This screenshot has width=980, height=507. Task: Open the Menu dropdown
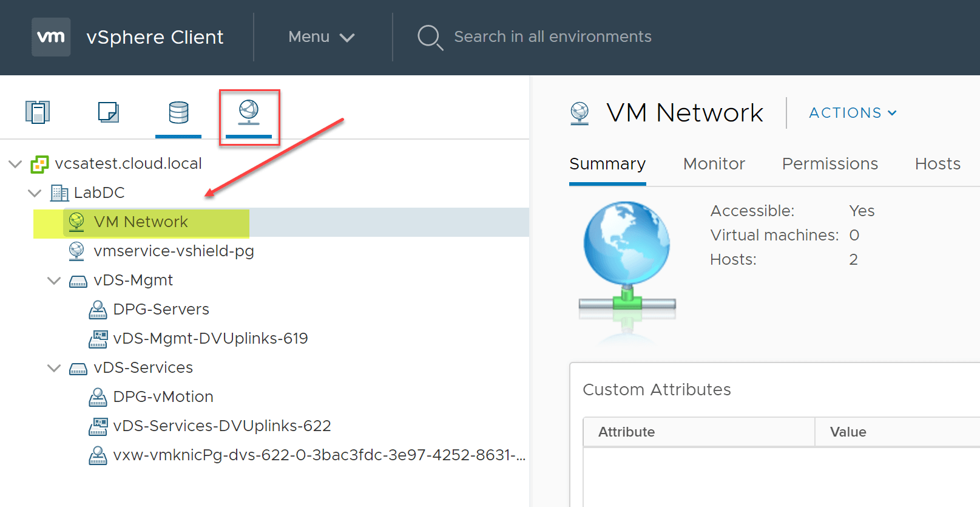coord(322,37)
